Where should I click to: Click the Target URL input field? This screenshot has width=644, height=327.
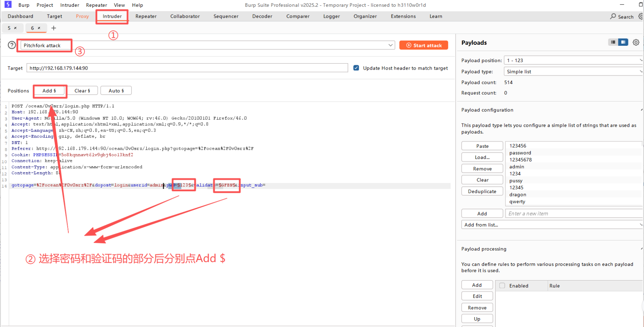click(187, 68)
